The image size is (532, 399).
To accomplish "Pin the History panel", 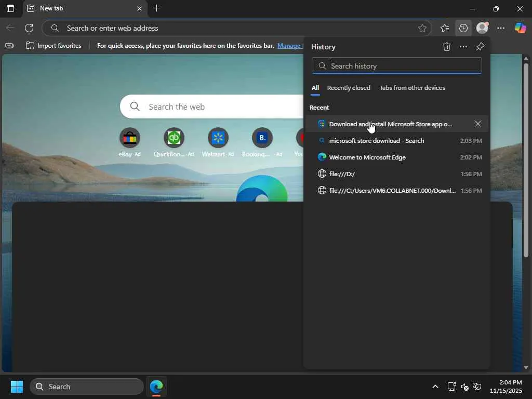I will [480, 47].
